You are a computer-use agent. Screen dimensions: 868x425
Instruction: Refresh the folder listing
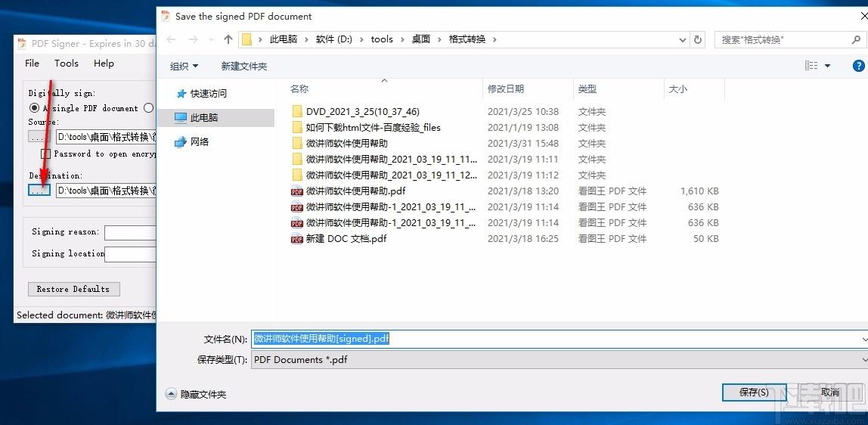[698, 40]
